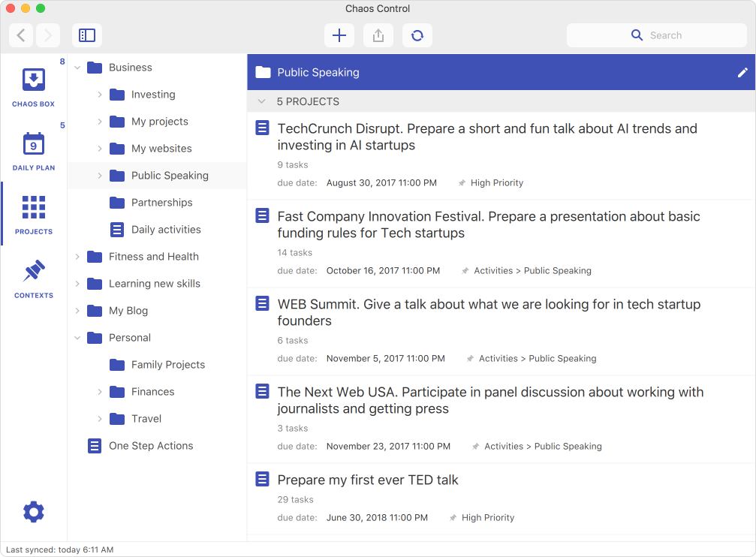Click the November 5, 2017 due date

coord(386,358)
